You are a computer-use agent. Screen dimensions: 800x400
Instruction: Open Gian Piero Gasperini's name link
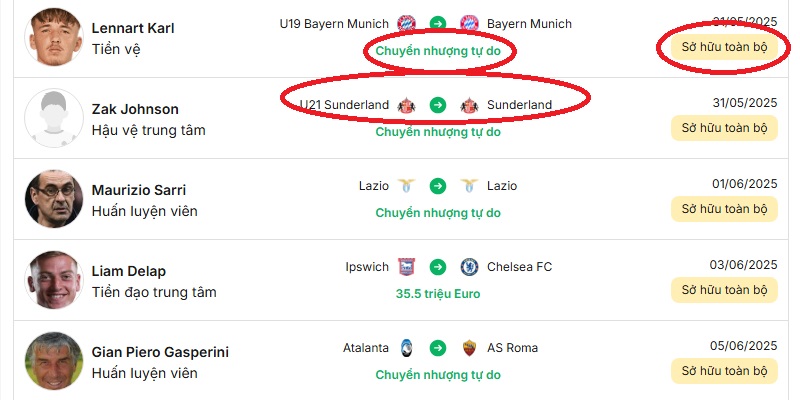click(x=160, y=352)
